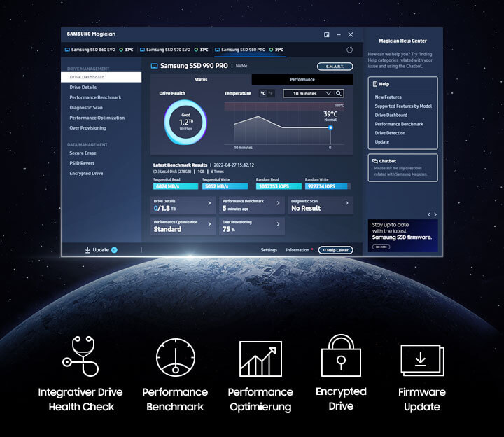Switch to the Performance tab
The height and width of the screenshot is (437, 504).
click(x=302, y=80)
